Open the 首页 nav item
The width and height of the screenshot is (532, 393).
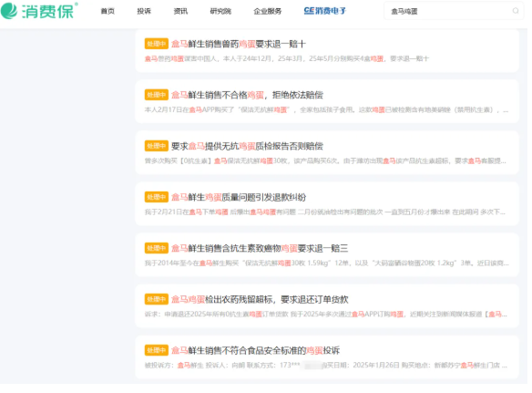click(x=107, y=11)
